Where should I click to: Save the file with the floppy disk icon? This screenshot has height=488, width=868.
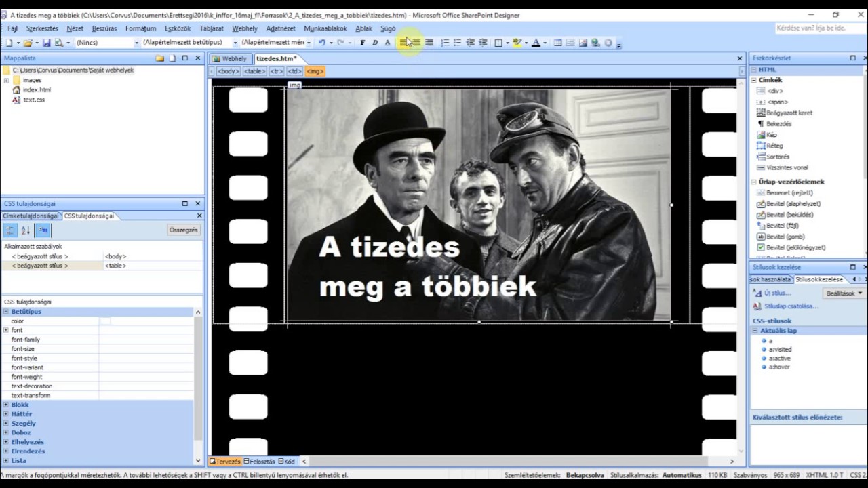point(47,43)
